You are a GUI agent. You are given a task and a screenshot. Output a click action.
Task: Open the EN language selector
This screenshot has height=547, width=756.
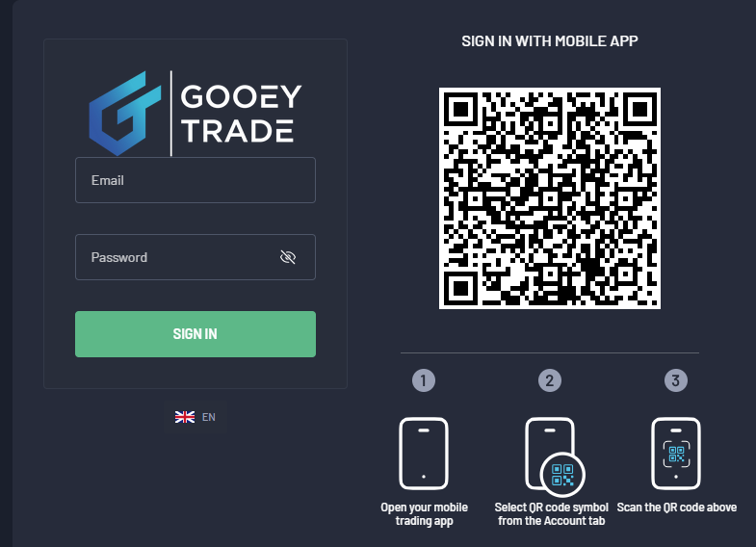tap(196, 417)
